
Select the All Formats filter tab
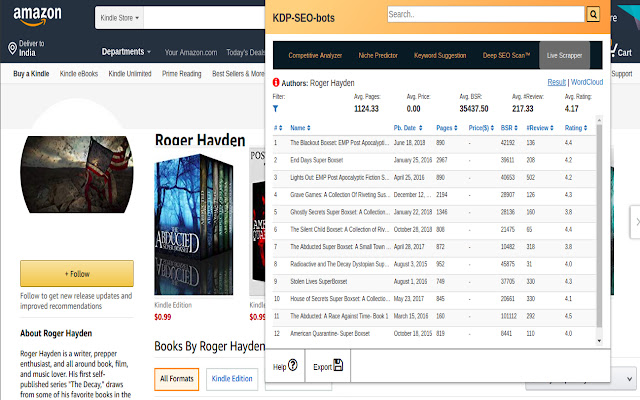coord(177,379)
